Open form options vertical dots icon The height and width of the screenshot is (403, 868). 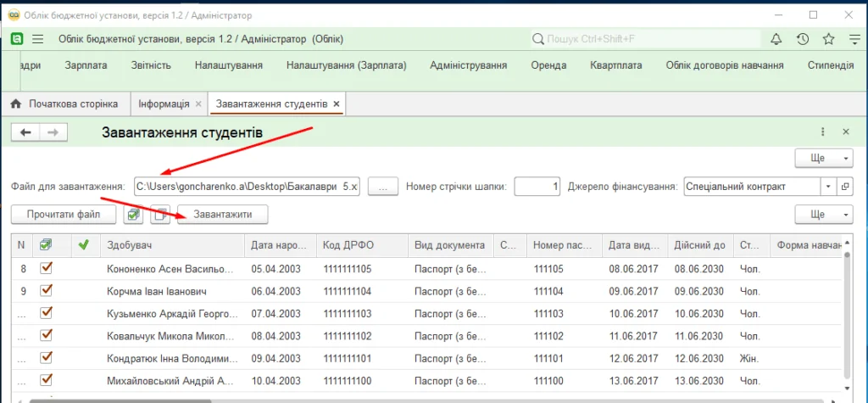click(822, 132)
